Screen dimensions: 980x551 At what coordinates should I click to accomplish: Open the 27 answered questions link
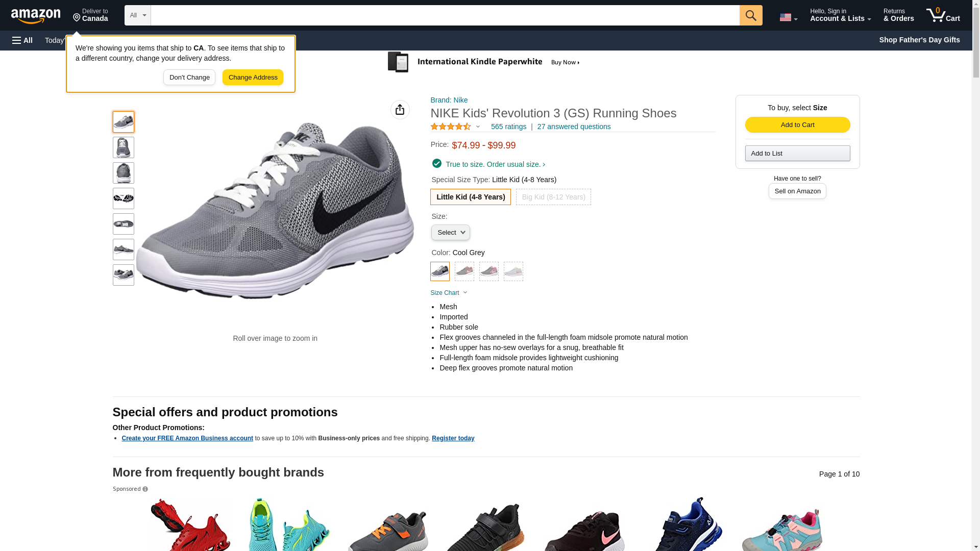click(574, 127)
